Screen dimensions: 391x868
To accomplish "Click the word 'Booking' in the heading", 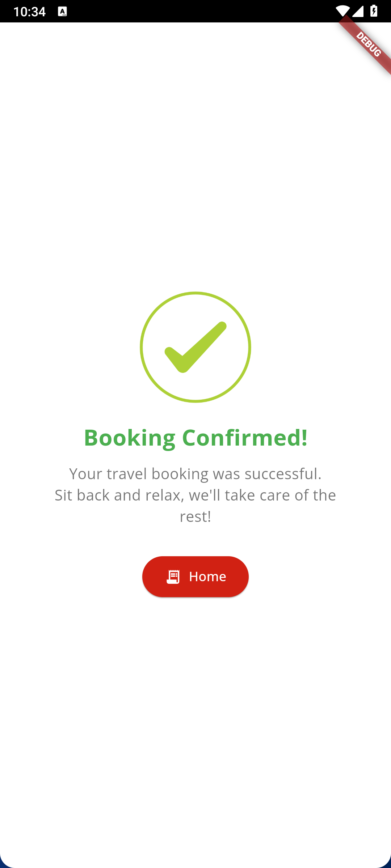I will tap(130, 438).
